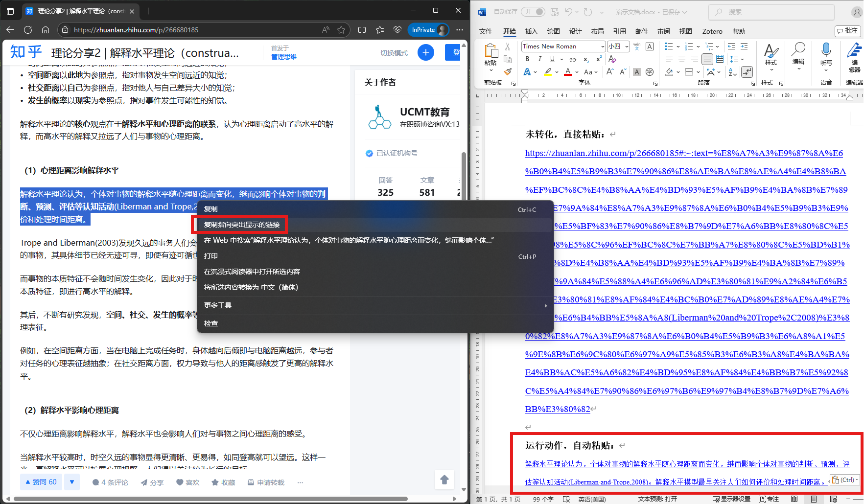Viewport: 864px width, 504px height.
Task: Apply Superscript formatting in Word
Action: click(598, 59)
